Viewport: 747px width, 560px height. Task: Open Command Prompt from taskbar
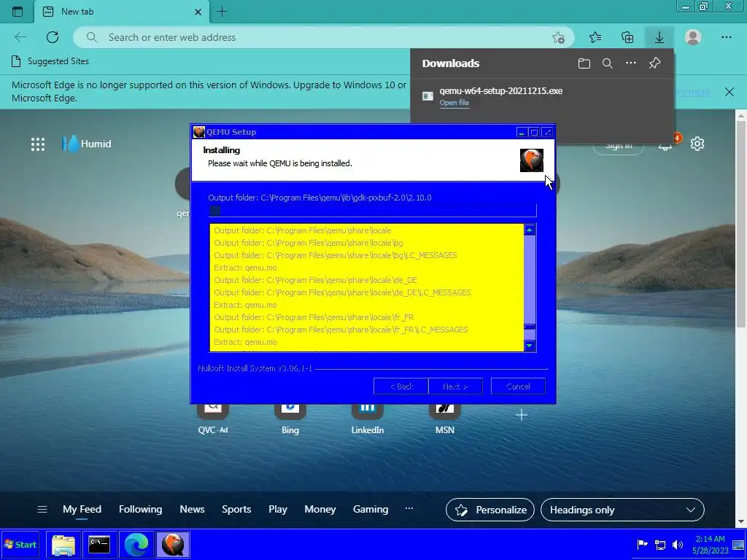pos(99,545)
